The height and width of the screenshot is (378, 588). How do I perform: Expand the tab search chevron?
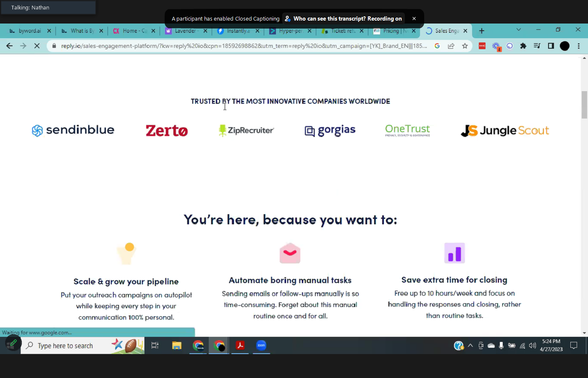click(x=518, y=30)
